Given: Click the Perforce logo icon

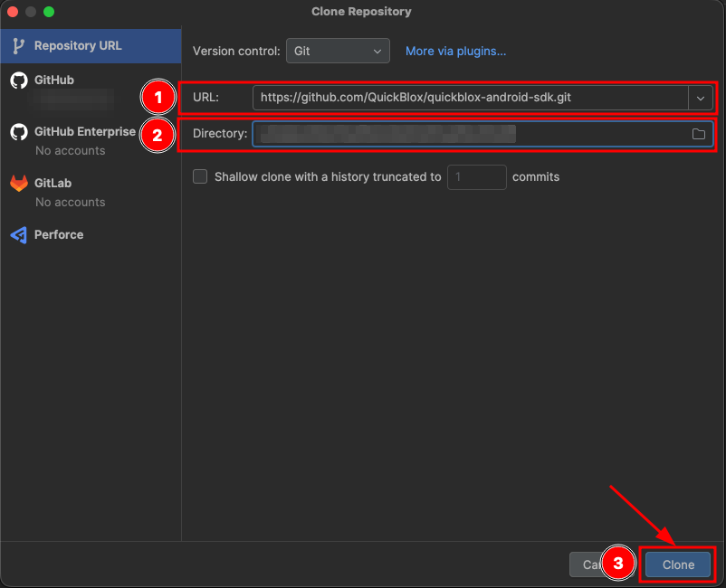Looking at the screenshot, I should [19, 235].
